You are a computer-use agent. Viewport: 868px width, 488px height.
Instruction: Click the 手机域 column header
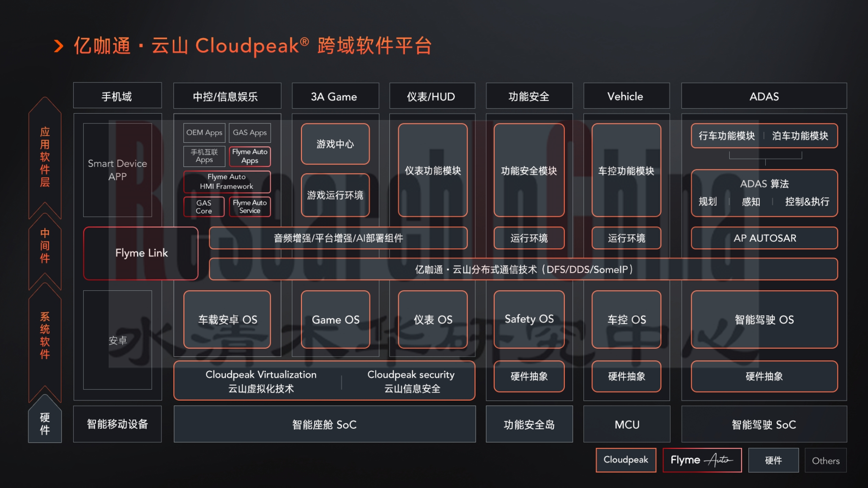coord(117,96)
